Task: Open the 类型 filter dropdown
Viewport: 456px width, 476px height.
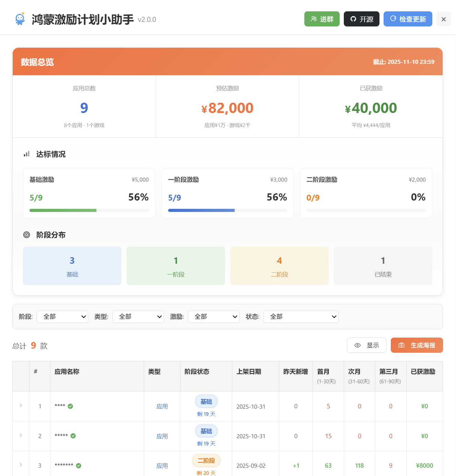Action: [138, 317]
